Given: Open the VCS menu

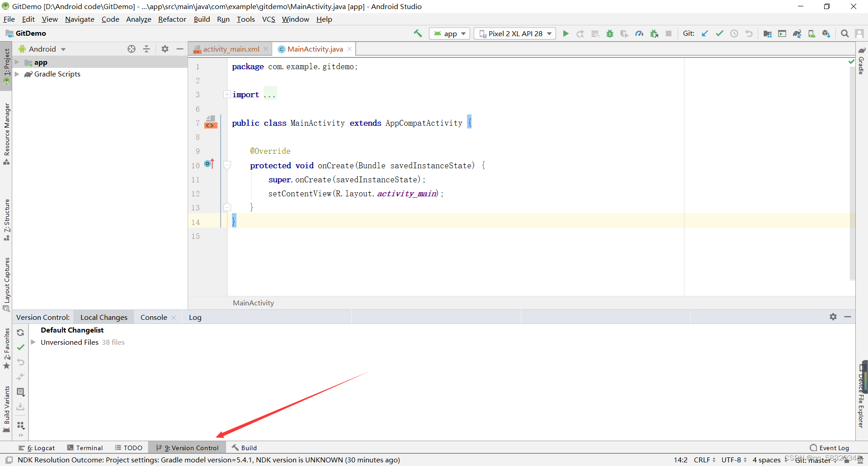Looking at the screenshot, I should [269, 19].
